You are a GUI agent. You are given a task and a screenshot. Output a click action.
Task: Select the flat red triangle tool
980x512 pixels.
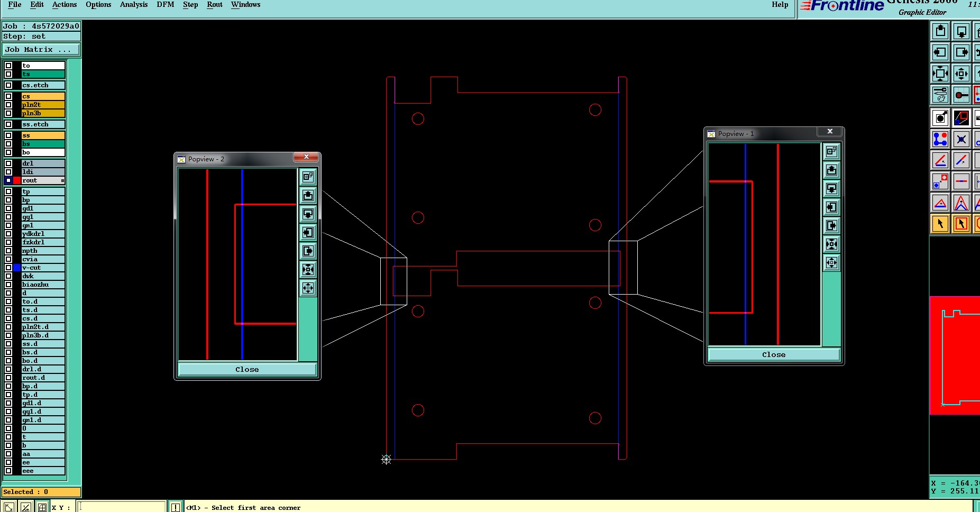pos(940,203)
